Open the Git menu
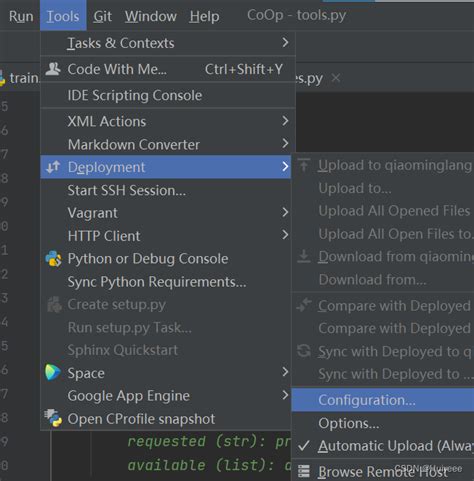 coord(102,16)
